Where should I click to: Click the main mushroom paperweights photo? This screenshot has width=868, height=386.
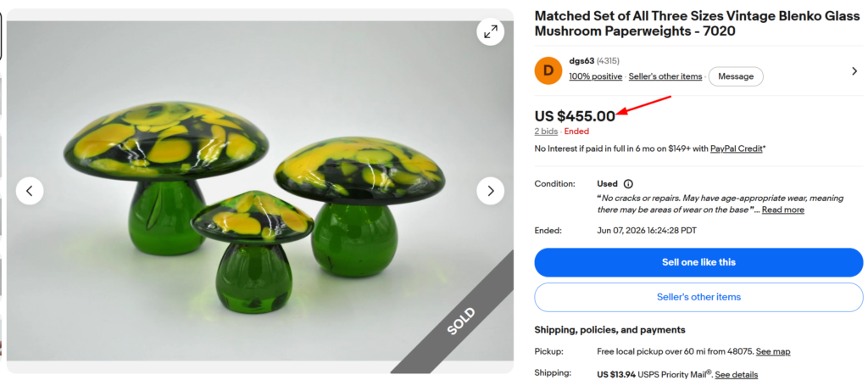pyautogui.click(x=260, y=191)
